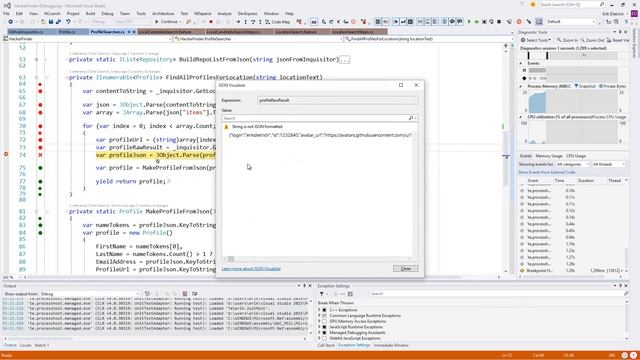640x360 pixels.
Task: Click Show Events from External Code link
Action: [547, 173]
